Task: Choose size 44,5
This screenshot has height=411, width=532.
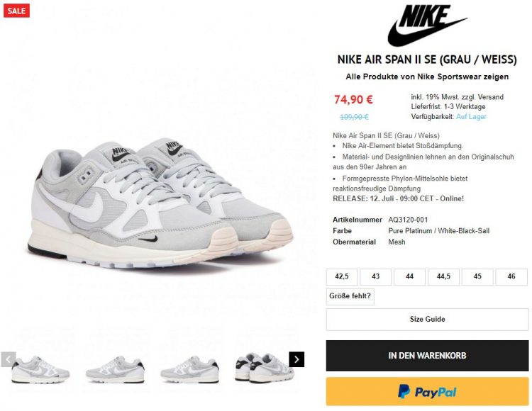Action: pos(443,276)
